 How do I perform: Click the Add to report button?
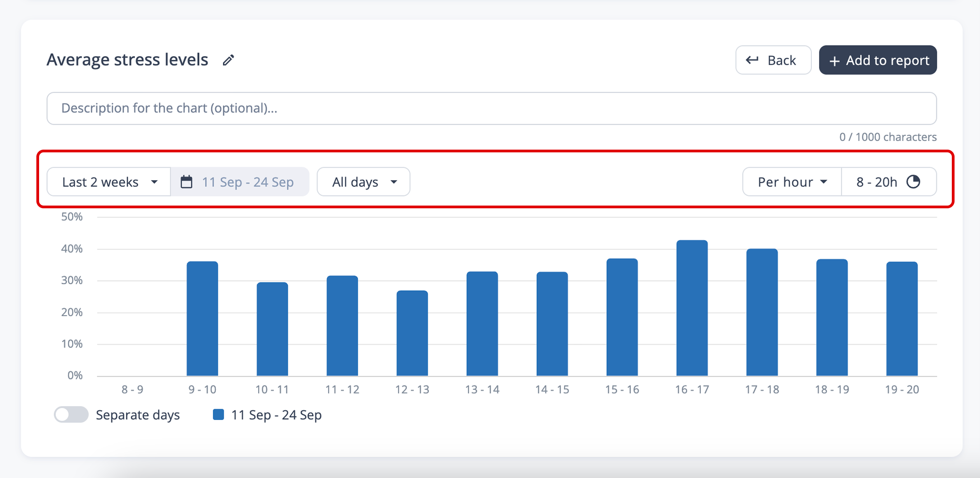878,60
